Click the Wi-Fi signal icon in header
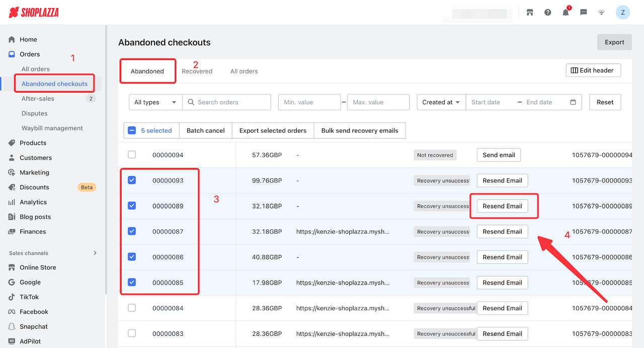The height and width of the screenshot is (348, 644). (x=601, y=13)
